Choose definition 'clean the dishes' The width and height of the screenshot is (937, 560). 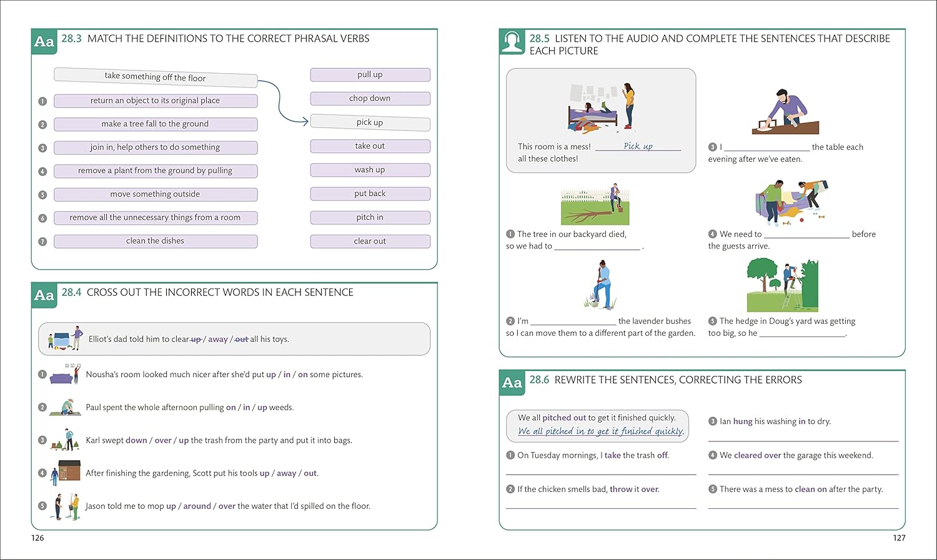[x=156, y=241]
